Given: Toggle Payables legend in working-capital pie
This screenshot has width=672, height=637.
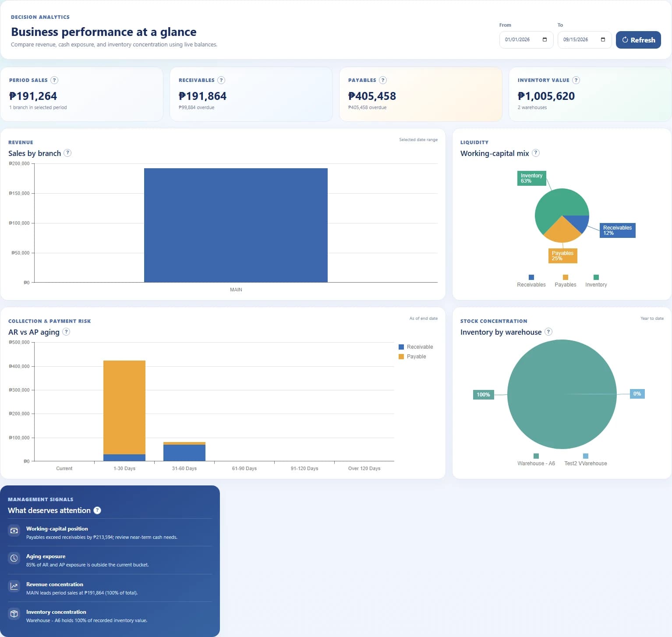Looking at the screenshot, I should [566, 281].
